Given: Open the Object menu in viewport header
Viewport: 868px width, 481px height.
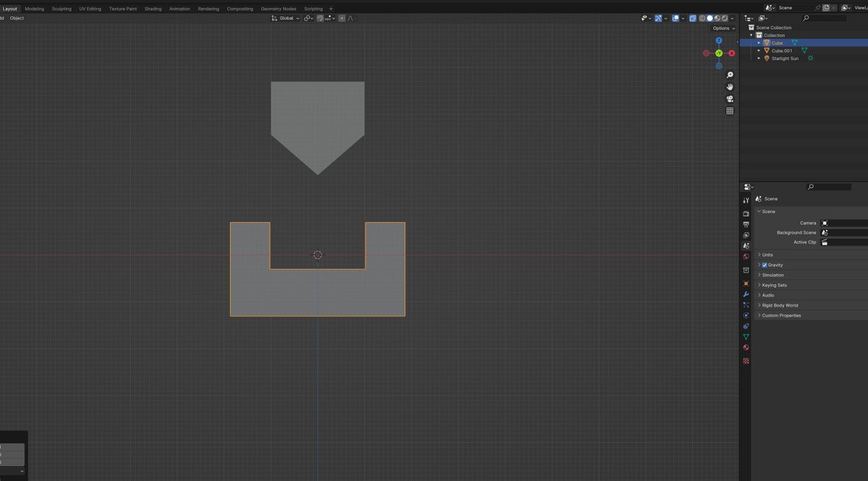Looking at the screenshot, I should (17, 17).
